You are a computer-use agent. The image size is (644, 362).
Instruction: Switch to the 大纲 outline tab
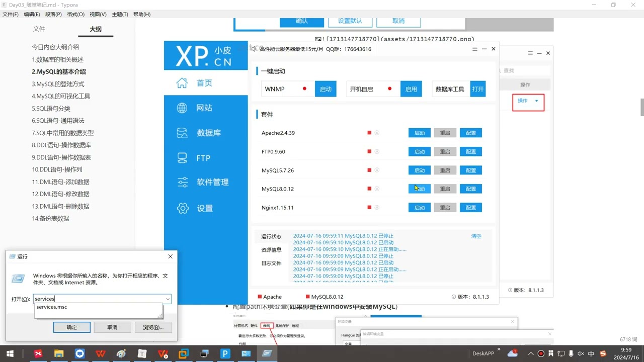click(x=96, y=29)
